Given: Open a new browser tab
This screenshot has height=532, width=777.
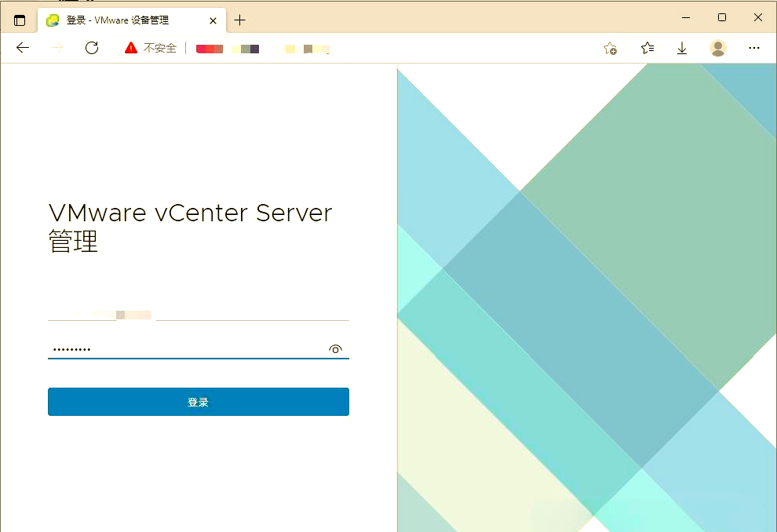Looking at the screenshot, I should tap(240, 20).
